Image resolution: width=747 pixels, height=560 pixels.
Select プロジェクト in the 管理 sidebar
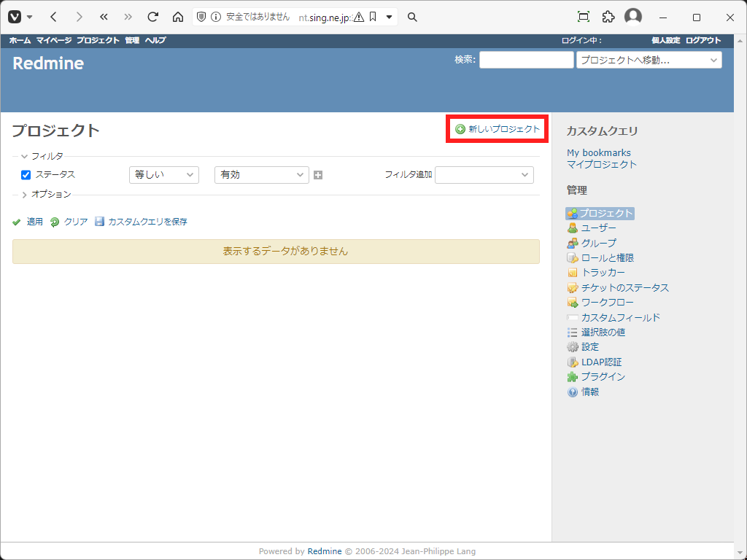[600, 214]
